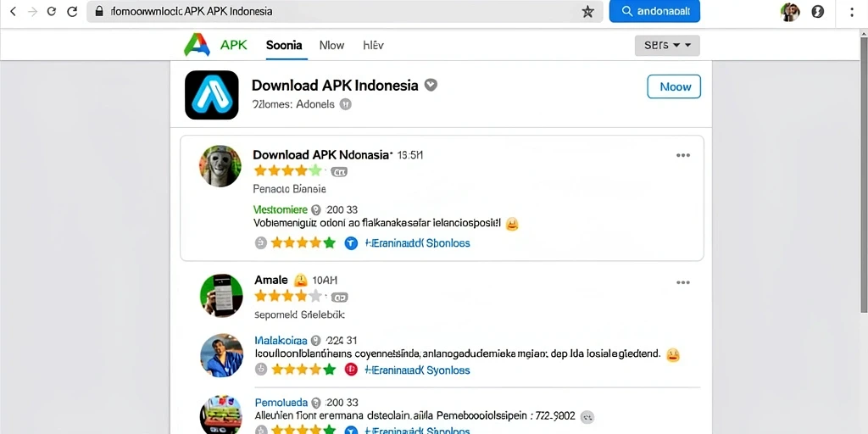
Task: Click in the browser address bar
Action: [343, 12]
